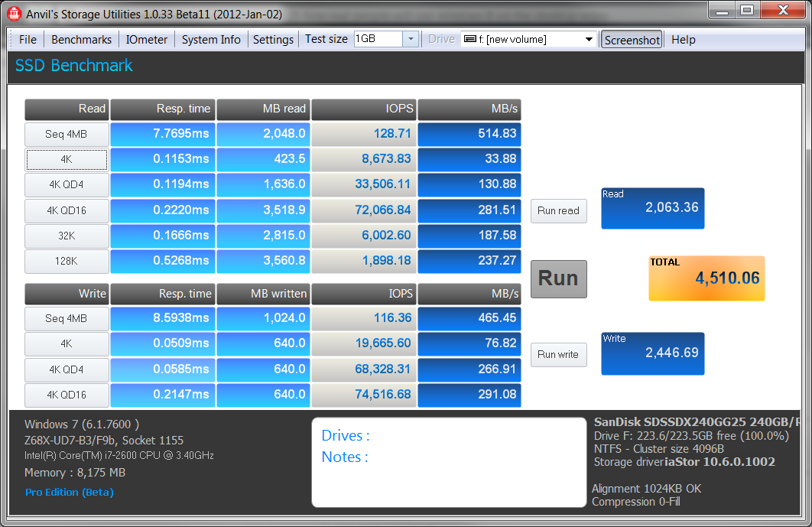Click the Screenshot toolbar button

click(x=632, y=40)
